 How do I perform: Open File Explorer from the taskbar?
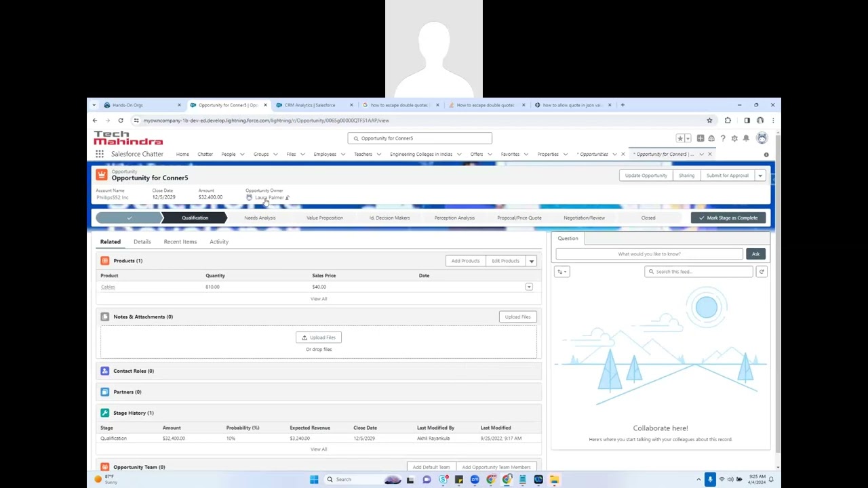[x=554, y=479]
